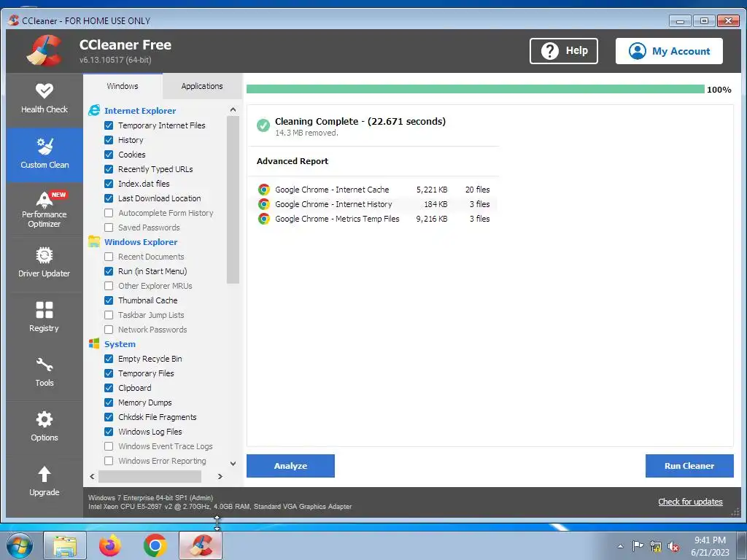Screen dimensions: 747x560
Task: Click Run Cleaner
Action: 689,466
